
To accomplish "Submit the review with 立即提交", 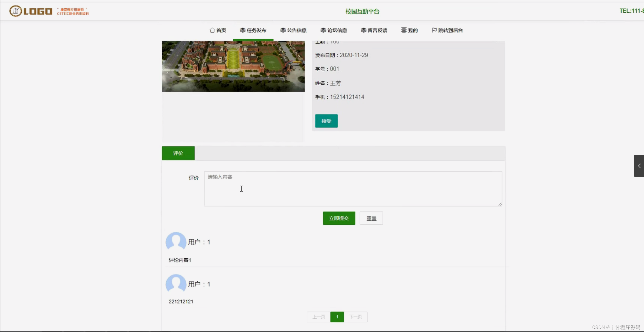I will [339, 218].
